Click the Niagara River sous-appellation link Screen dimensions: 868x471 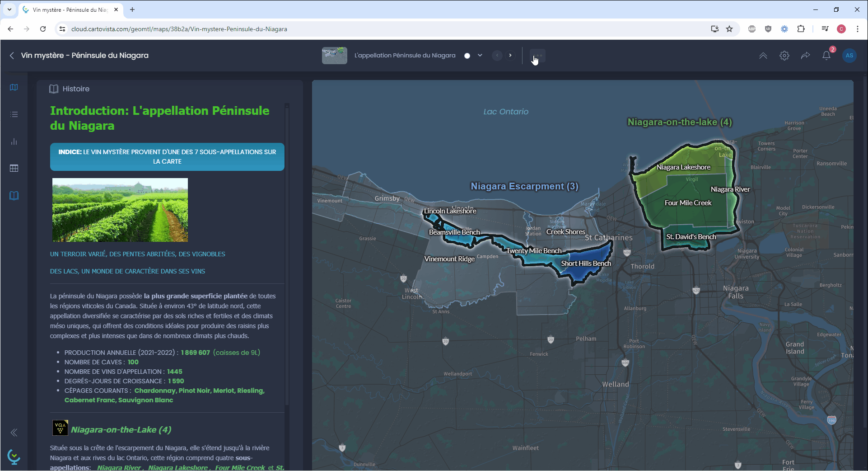click(119, 467)
